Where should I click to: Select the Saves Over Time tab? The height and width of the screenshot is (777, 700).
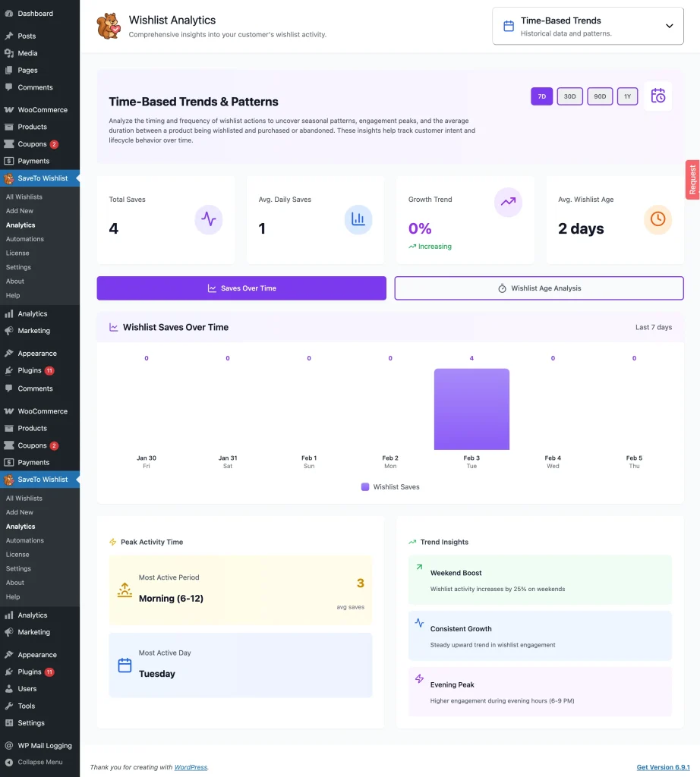241,288
